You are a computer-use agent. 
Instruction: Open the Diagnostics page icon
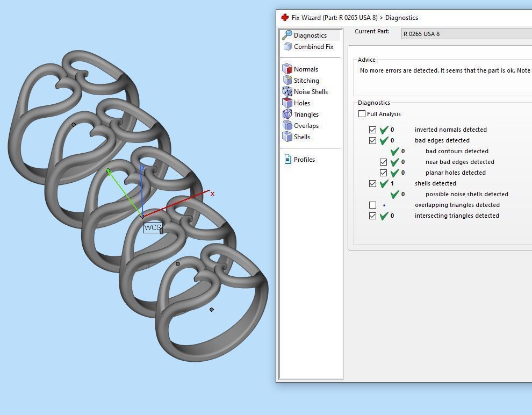(287, 35)
